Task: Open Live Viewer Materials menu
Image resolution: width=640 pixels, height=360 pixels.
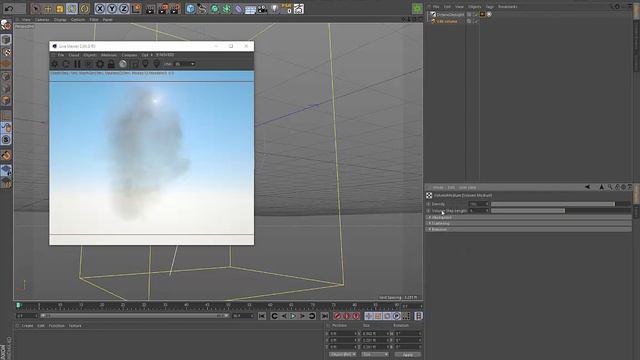Action: (x=109, y=55)
